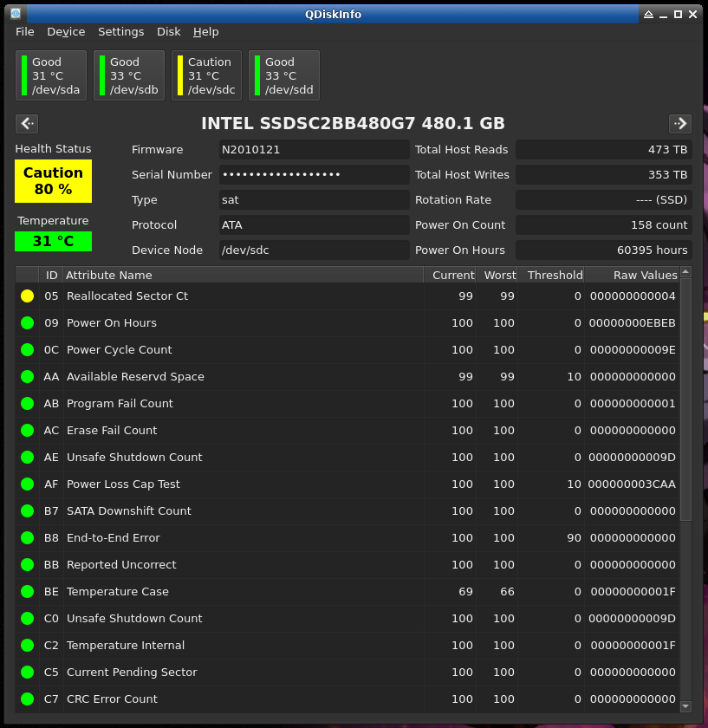This screenshot has height=728, width=708.
Task: Click the Firmware field N2010121
Action: (x=315, y=149)
